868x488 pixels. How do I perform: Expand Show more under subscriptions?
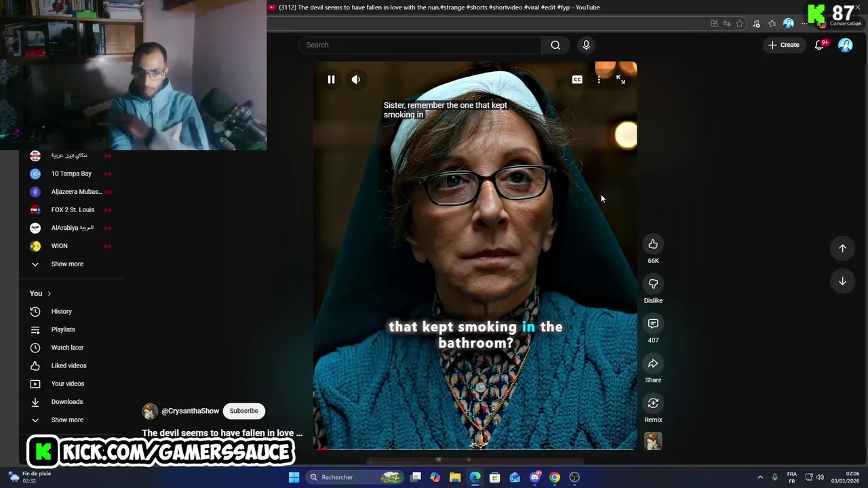tap(67, 264)
